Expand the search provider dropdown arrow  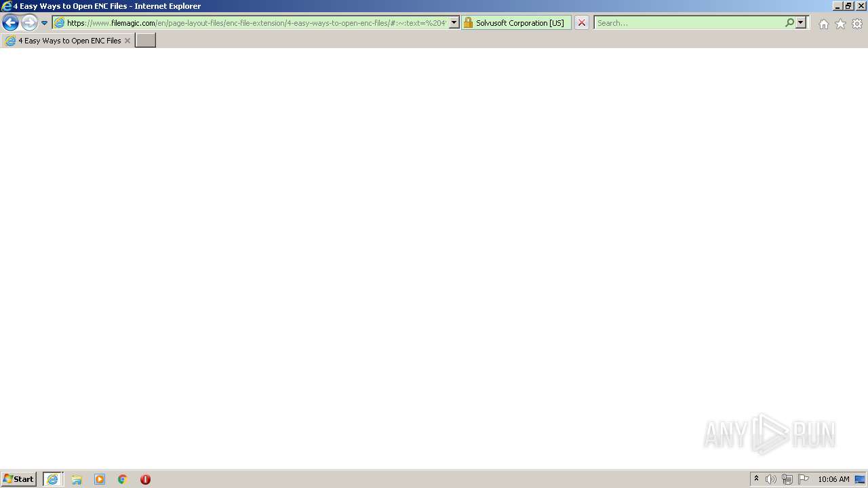[x=801, y=23]
